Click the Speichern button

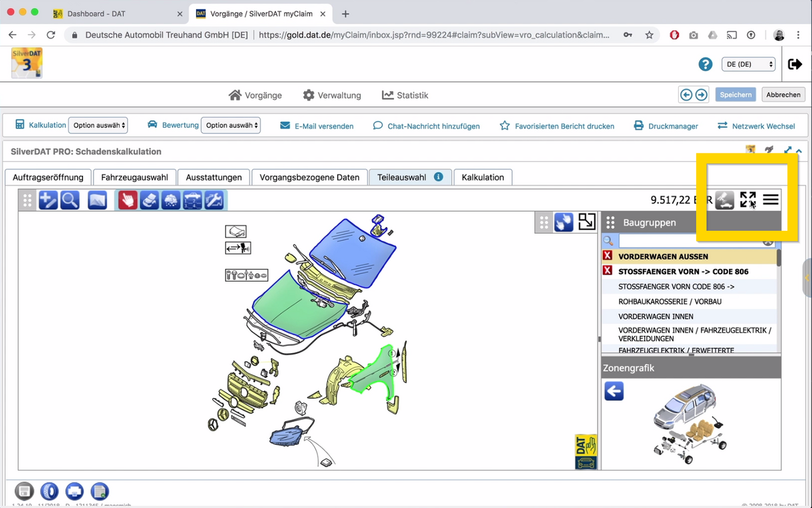click(x=735, y=94)
